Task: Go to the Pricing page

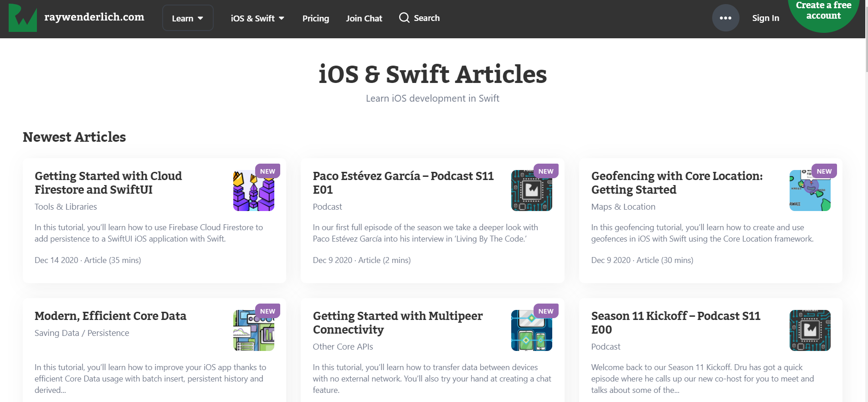Action: coord(316,18)
